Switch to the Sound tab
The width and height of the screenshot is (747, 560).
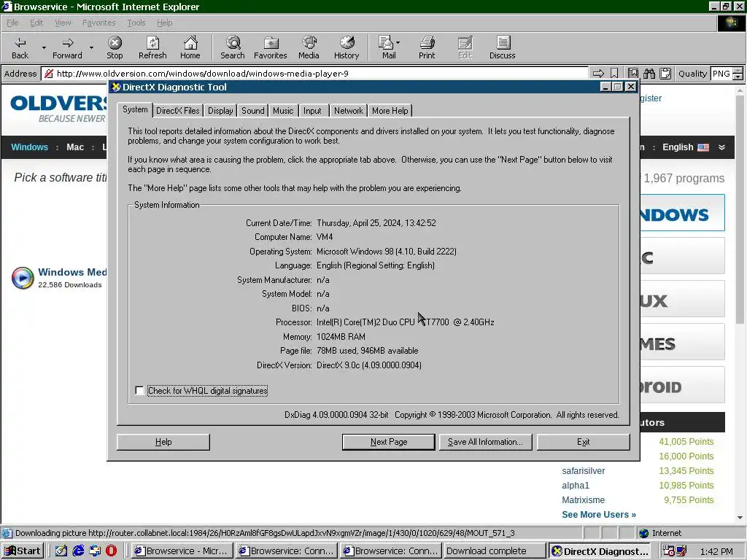point(253,111)
